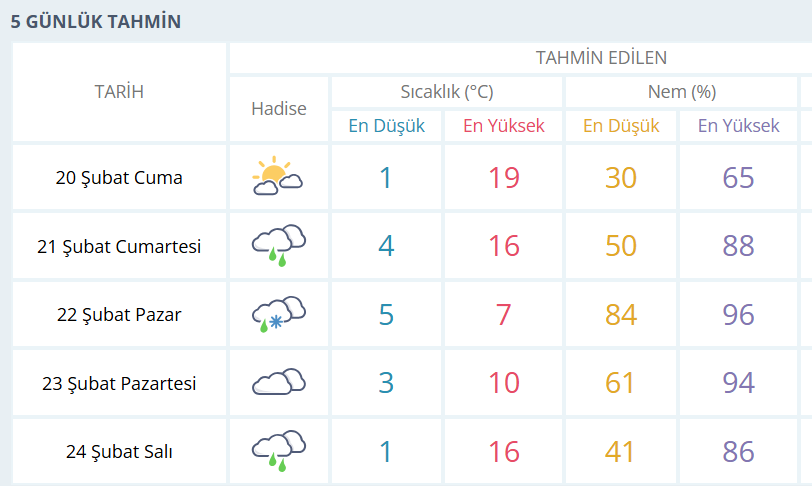Click the Sıcaklık (°C) header
The image size is (812, 486).
(x=447, y=92)
